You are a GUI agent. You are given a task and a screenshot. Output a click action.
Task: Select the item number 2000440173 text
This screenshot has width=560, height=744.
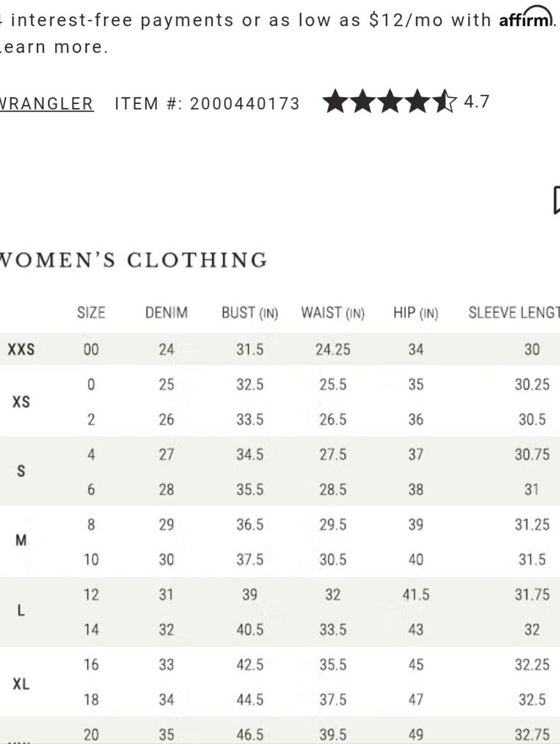[x=245, y=104]
